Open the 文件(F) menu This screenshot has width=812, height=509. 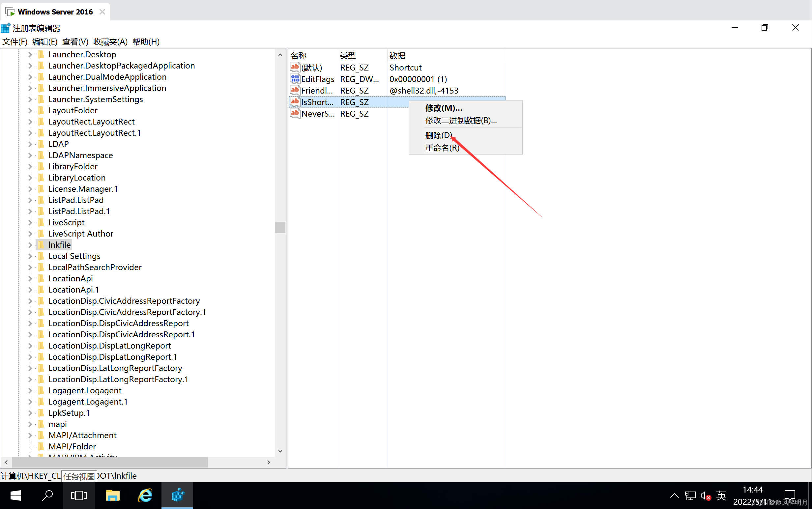click(15, 42)
